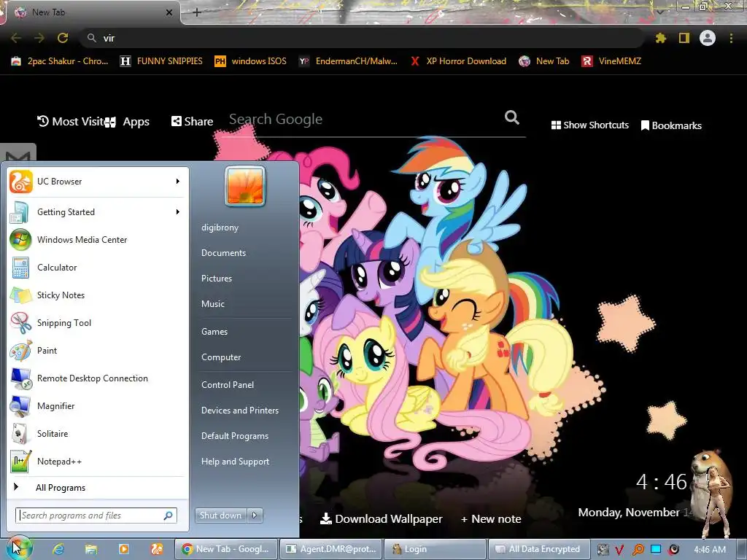Open the Calculator app icon
747x560 pixels.
tap(20, 267)
